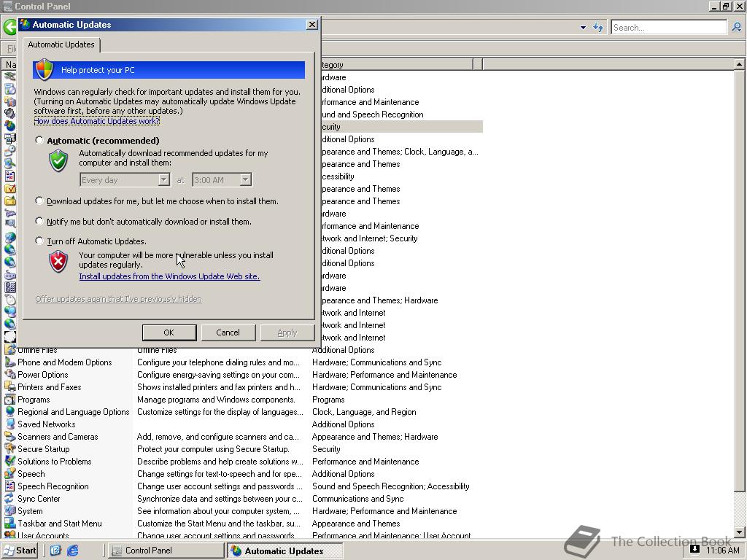Click the Solutions to Problems icon
Viewport: 747px width, 560px height.
tap(10, 462)
